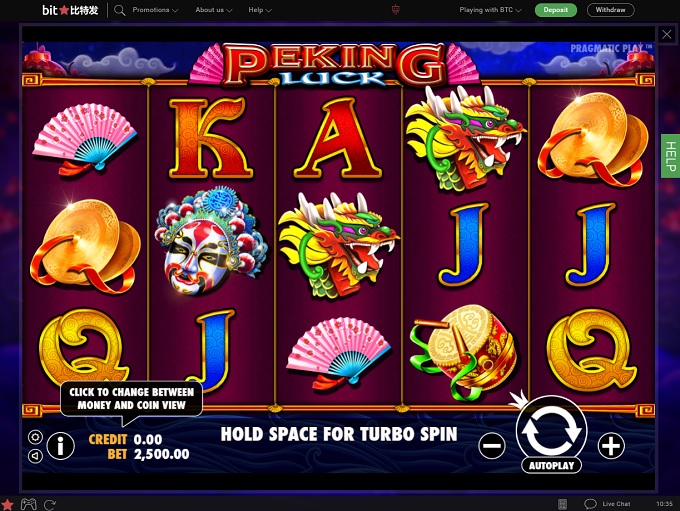Image resolution: width=680 pixels, height=511 pixels.
Task: Click the circular spin button
Action: pos(551,430)
